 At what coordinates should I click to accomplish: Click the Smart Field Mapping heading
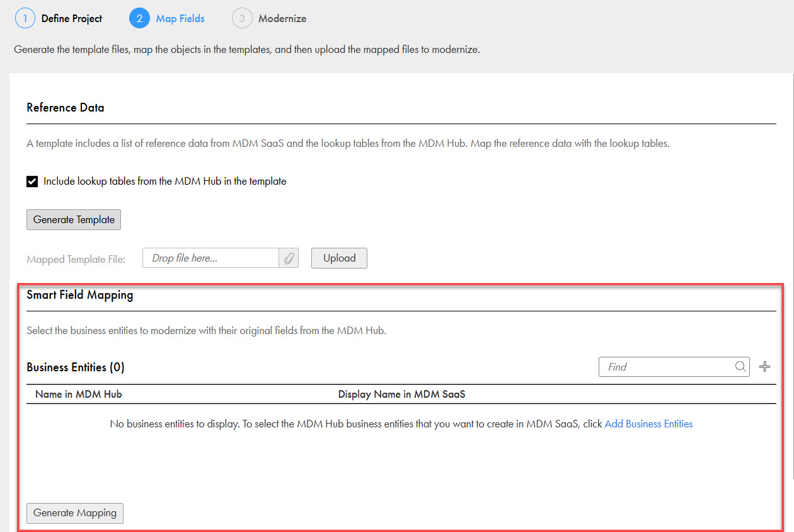[x=80, y=294]
